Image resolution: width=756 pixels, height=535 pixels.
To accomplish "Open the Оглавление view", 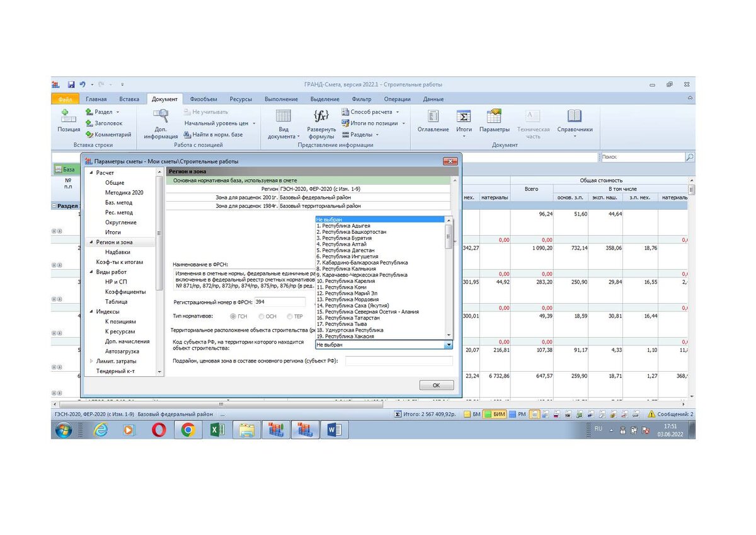I will point(433,121).
